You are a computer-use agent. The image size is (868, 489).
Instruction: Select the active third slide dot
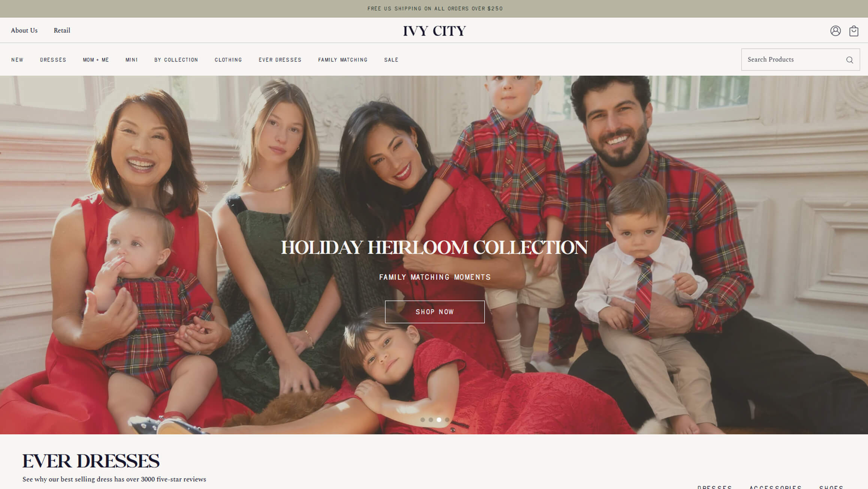coord(439,420)
